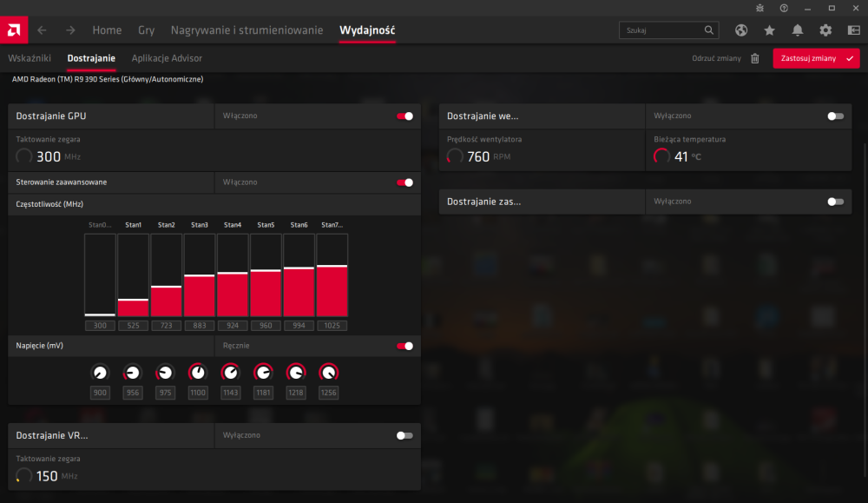Turn off Sterowanie zaawansowane toggle
Screen dimensions: 868x503
pyautogui.click(x=404, y=182)
